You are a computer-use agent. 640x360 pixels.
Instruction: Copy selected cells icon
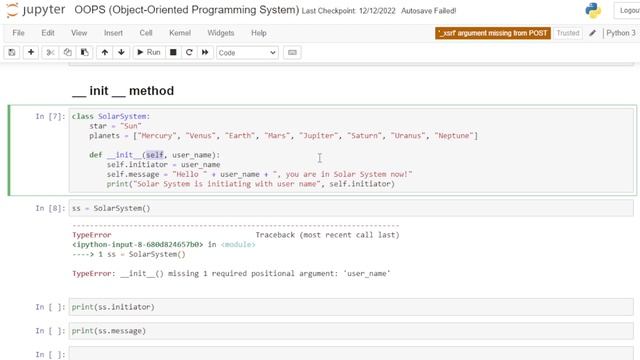tap(67, 52)
